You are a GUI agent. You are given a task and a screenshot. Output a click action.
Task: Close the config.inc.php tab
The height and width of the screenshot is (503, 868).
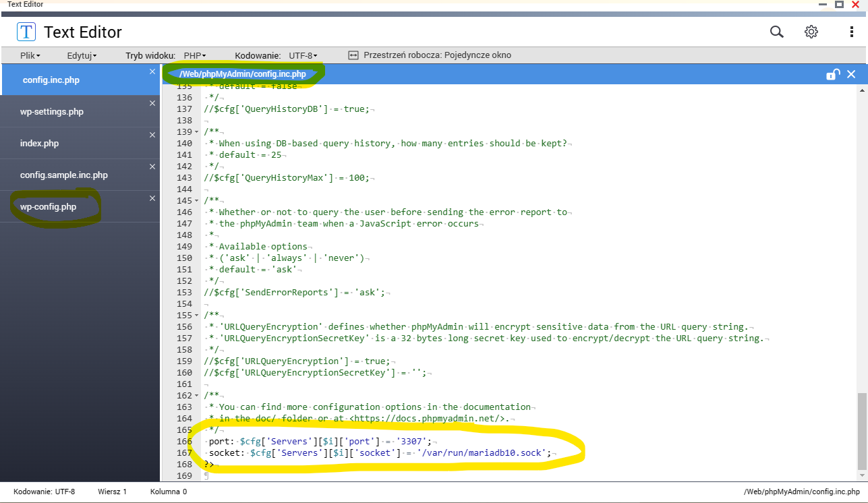(152, 71)
